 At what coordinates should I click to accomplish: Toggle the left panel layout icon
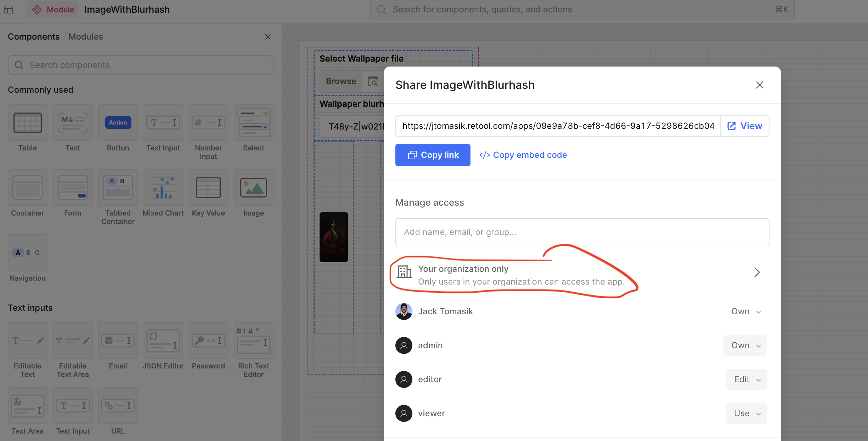point(9,10)
